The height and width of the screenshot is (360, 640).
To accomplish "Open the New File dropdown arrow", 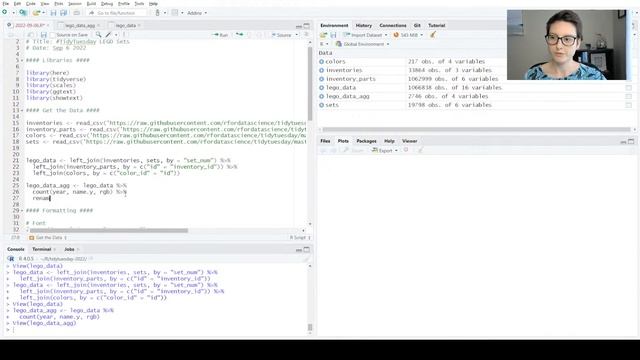I will (13, 13).
